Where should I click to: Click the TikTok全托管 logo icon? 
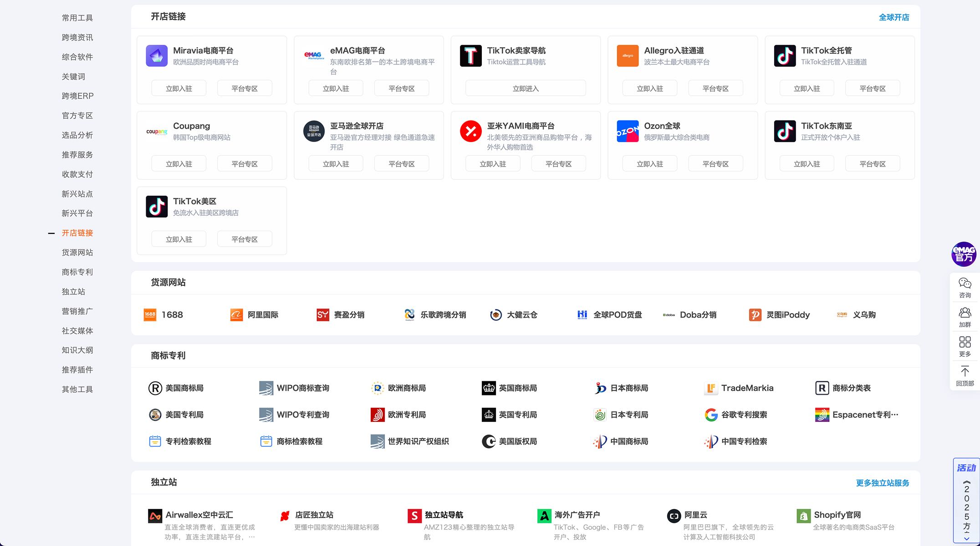(x=785, y=56)
